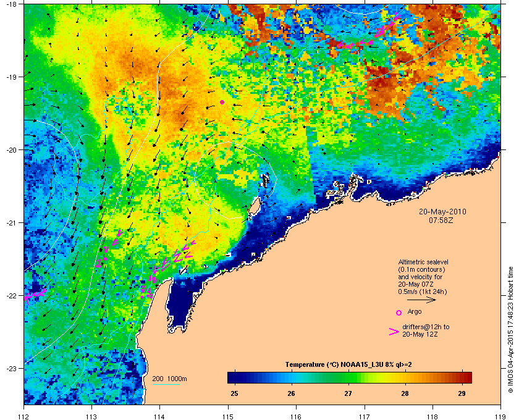The width and height of the screenshot is (519, 420).
Task: Click the '20-May 12Z' drifters legend line
Action: coord(420,335)
